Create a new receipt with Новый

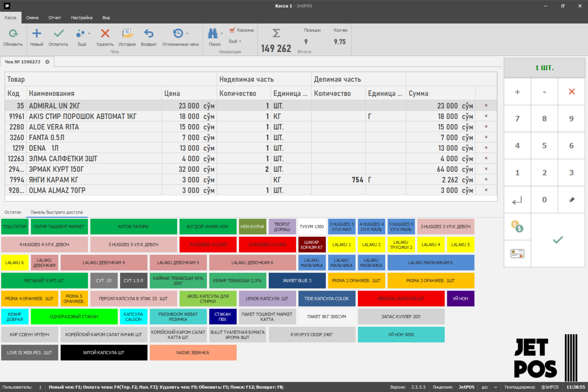point(37,34)
